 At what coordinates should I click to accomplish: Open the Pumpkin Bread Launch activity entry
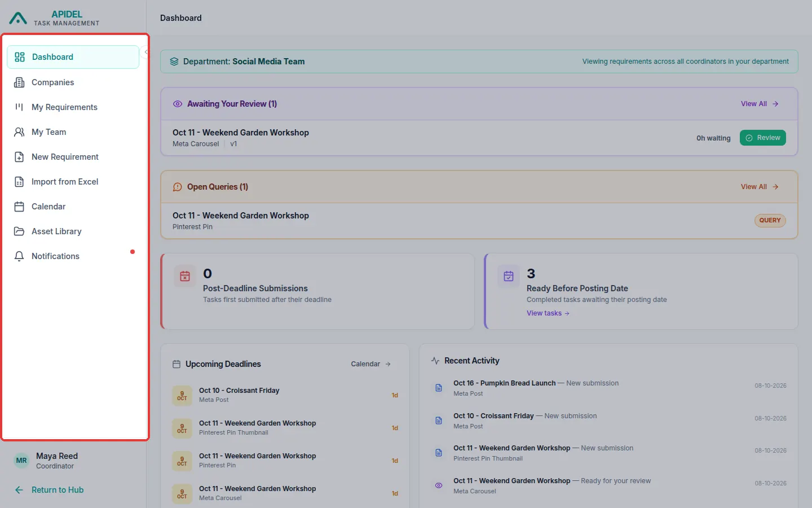pos(608,388)
